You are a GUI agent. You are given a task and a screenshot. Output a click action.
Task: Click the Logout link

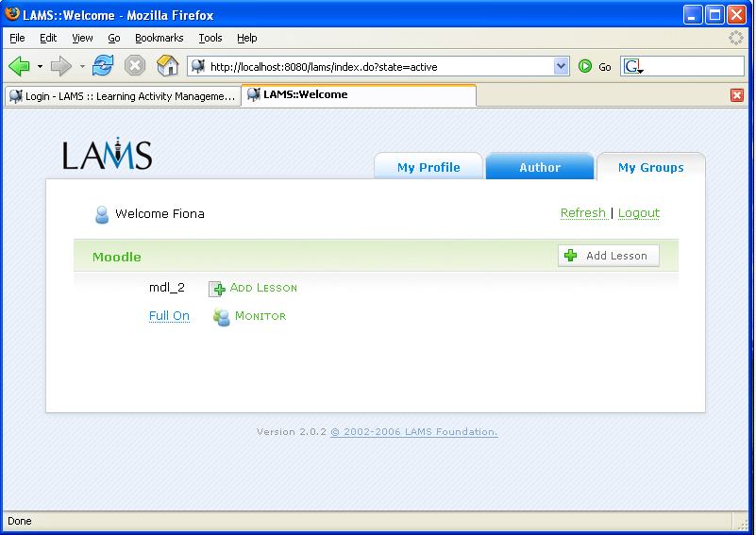click(639, 213)
